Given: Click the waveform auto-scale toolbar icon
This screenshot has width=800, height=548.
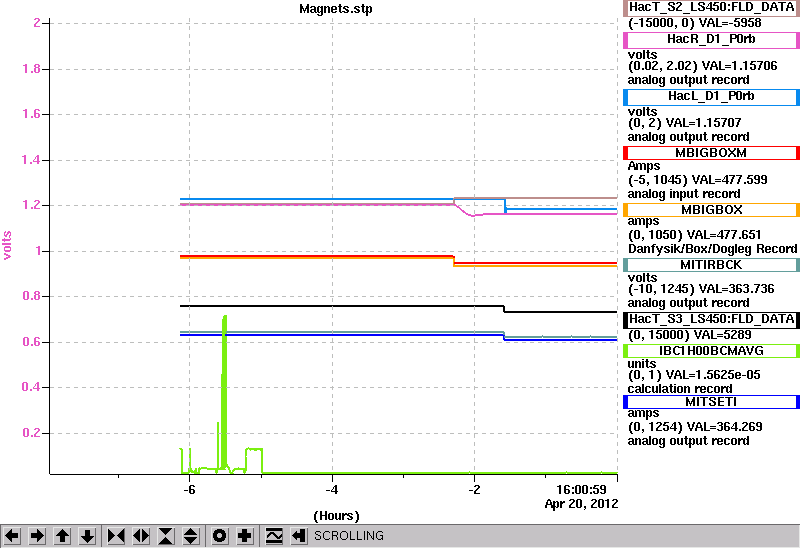Looking at the screenshot, I should (274, 536).
